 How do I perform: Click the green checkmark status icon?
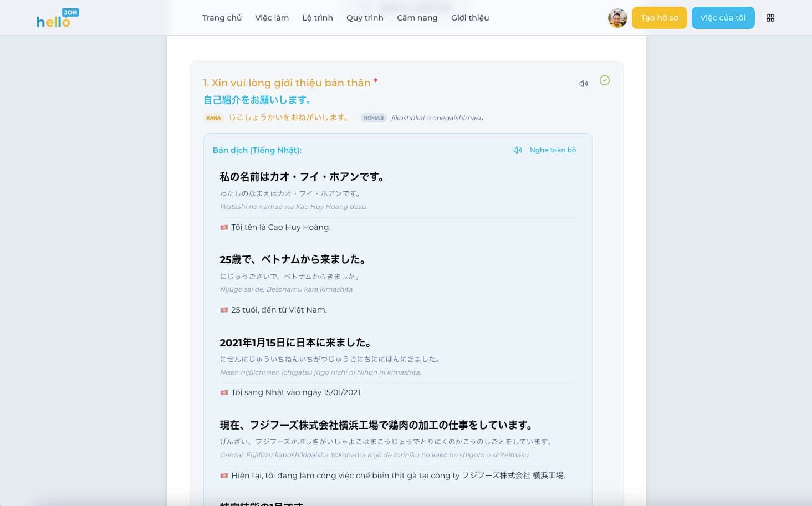click(605, 80)
